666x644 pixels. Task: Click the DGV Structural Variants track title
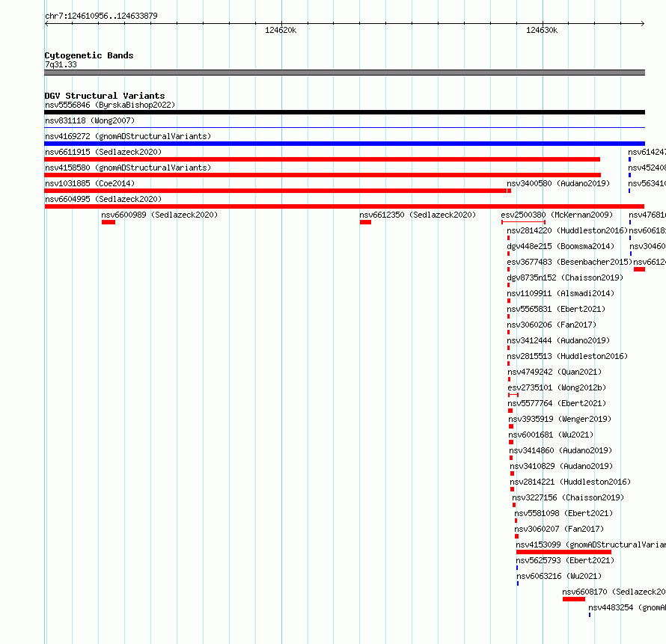[x=105, y=96]
